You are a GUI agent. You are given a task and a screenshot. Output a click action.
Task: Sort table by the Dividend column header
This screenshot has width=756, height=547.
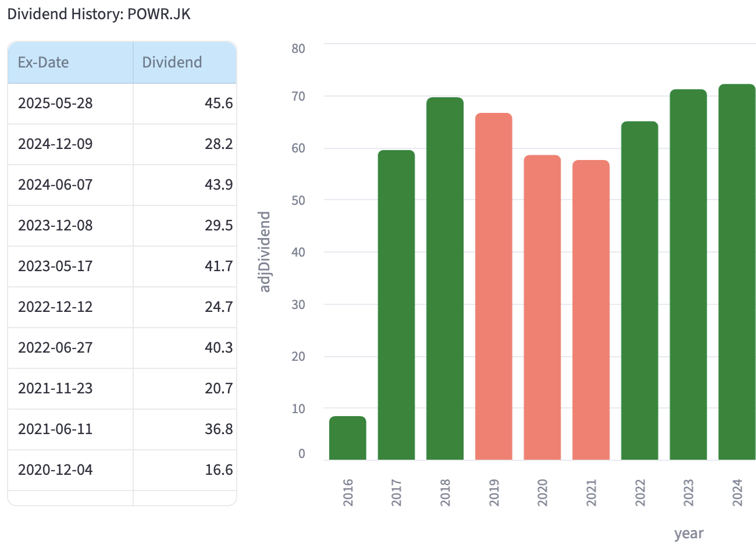[185, 62]
